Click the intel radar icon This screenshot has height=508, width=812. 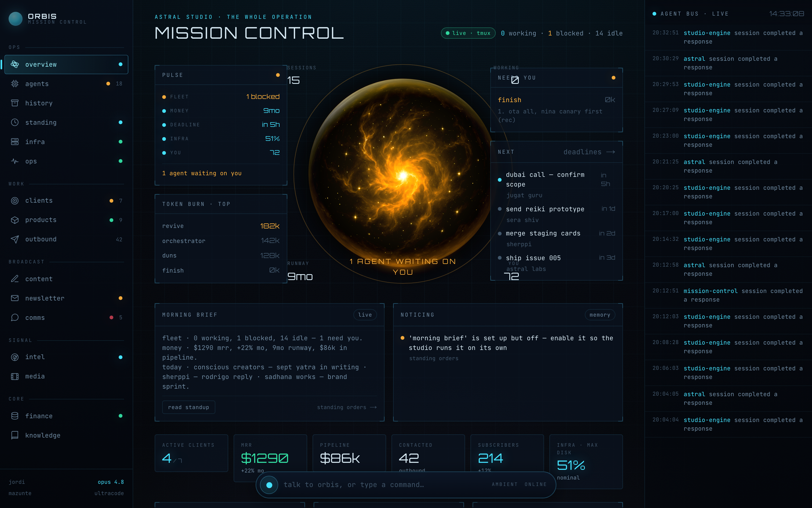[x=15, y=357]
